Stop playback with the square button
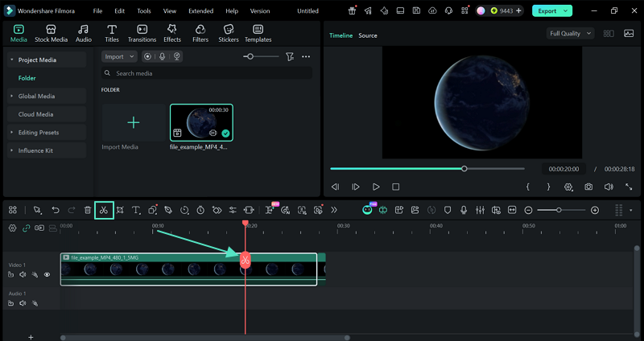The width and height of the screenshot is (644, 341). tap(395, 187)
